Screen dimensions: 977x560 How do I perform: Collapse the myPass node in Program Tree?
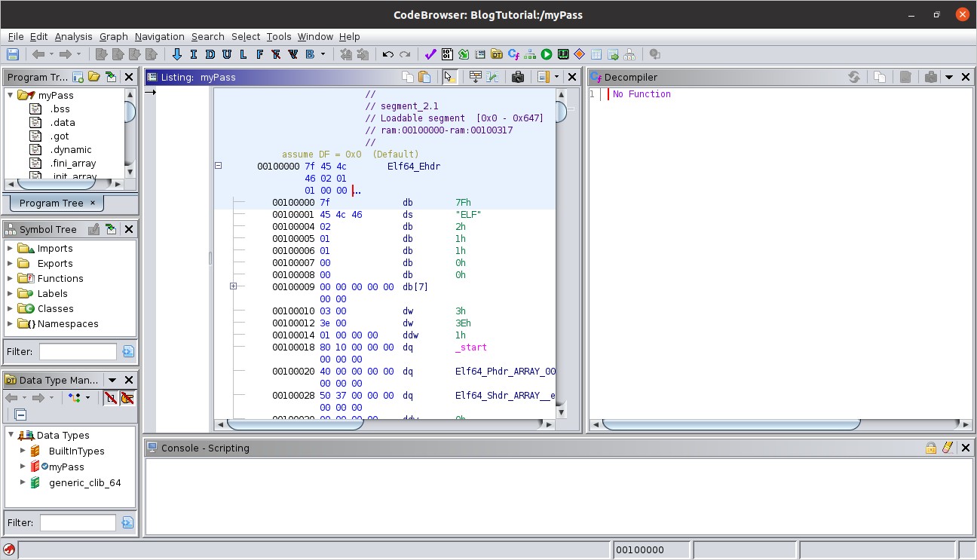click(x=11, y=96)
